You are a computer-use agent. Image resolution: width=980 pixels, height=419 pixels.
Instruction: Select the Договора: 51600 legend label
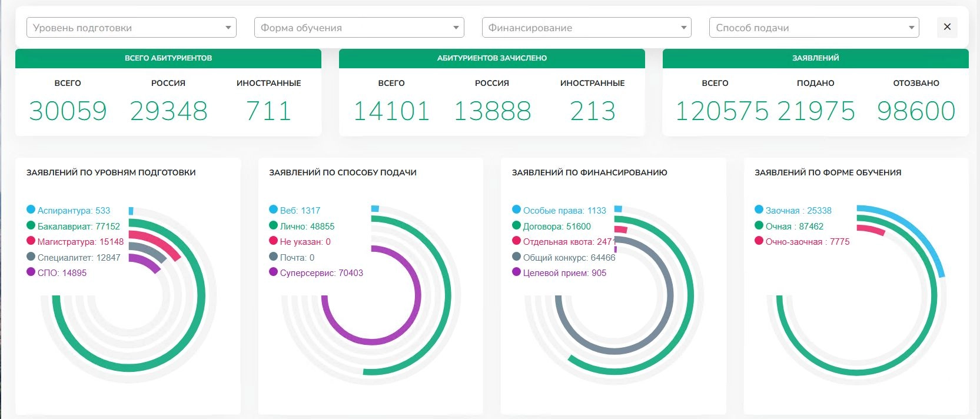click(x=557, y=226)
